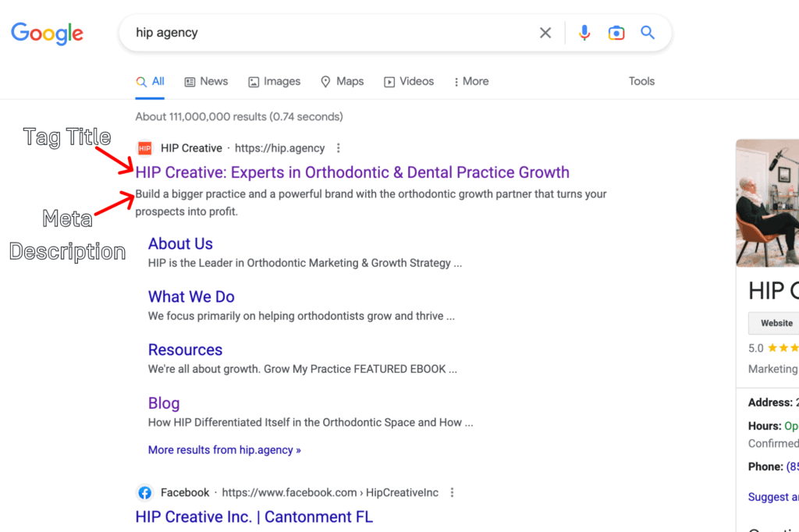Click the 'HIP Creative' site name text

point(191,148)
